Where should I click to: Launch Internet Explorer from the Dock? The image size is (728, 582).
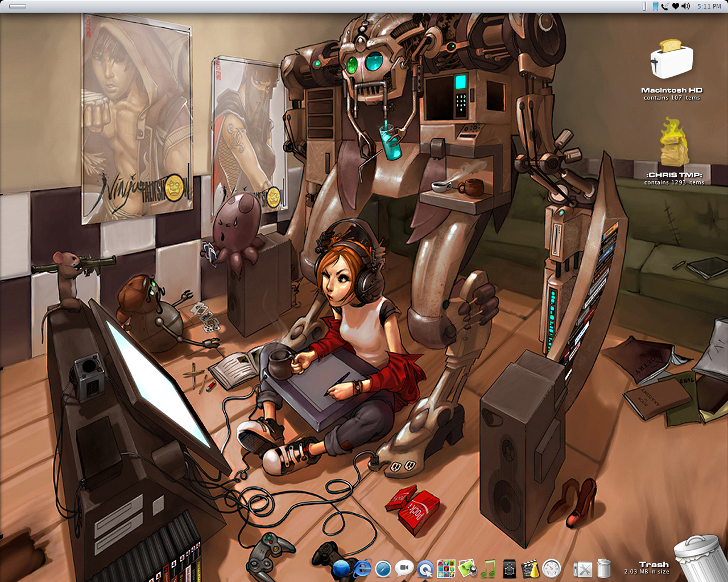pyautogui.click(x=362, y=568)
